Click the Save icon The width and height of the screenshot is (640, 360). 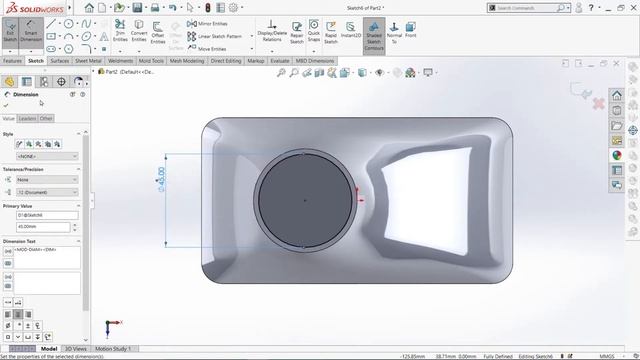(137, 7)
